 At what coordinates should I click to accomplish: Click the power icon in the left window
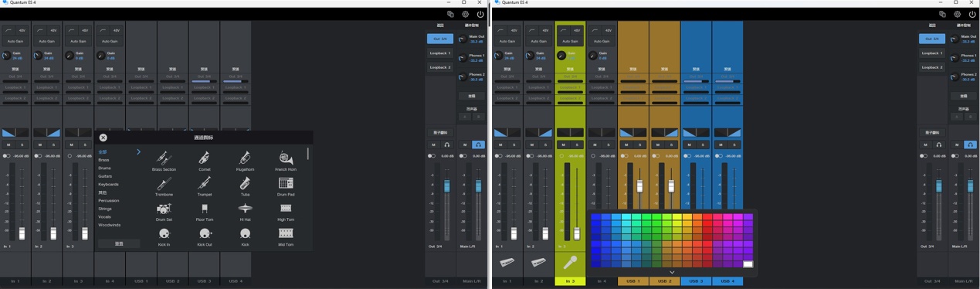click(x=480, y=14)
